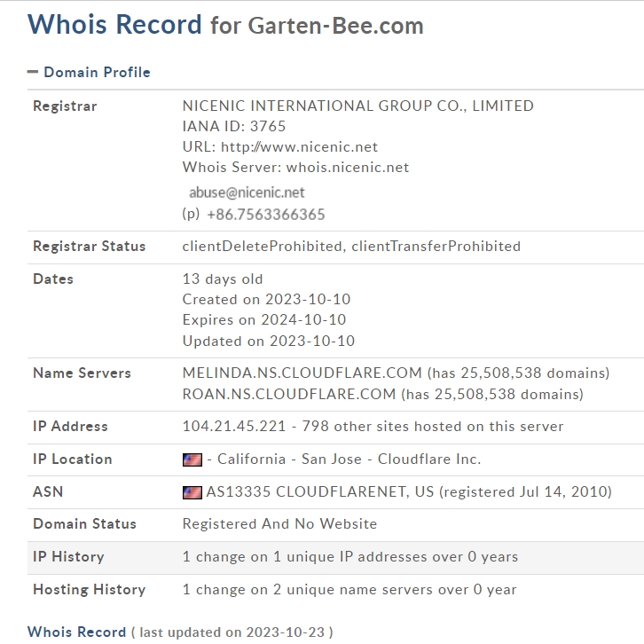The image size is (644, 644).
Task: Click the US flag in IP Location row
Action: 192,459
